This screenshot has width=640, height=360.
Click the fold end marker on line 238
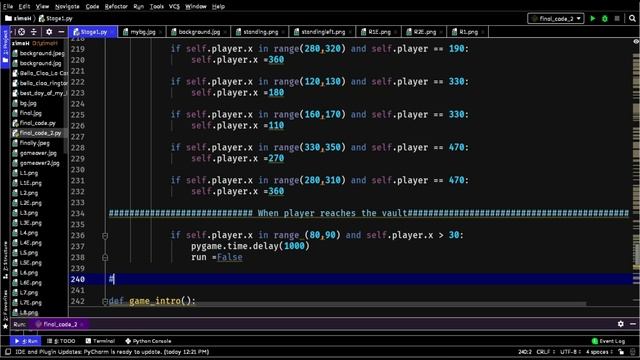[105, 258]
